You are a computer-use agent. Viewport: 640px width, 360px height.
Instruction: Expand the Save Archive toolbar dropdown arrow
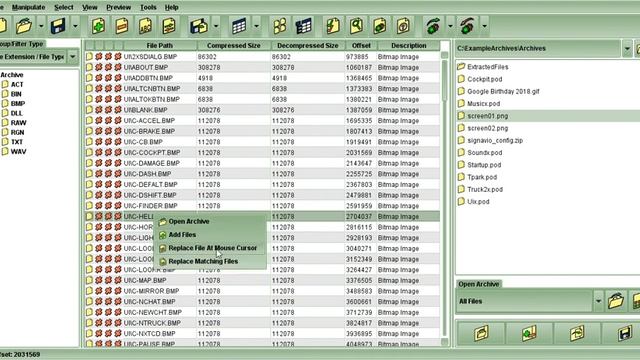(x=75, y=26)
